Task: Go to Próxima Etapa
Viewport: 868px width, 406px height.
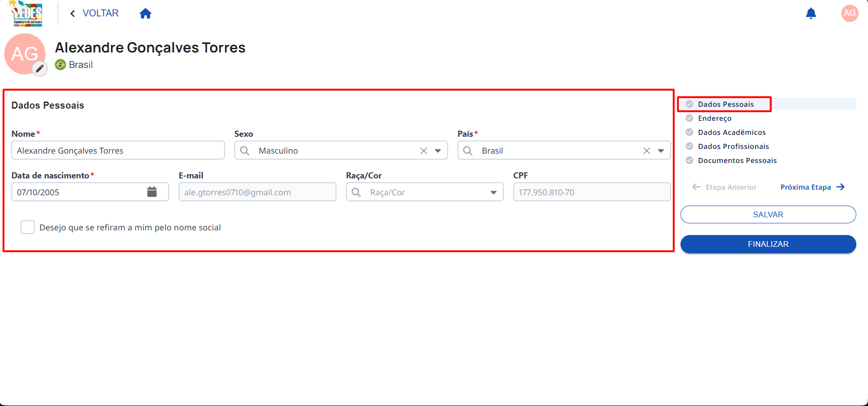Action: (812, 187)
